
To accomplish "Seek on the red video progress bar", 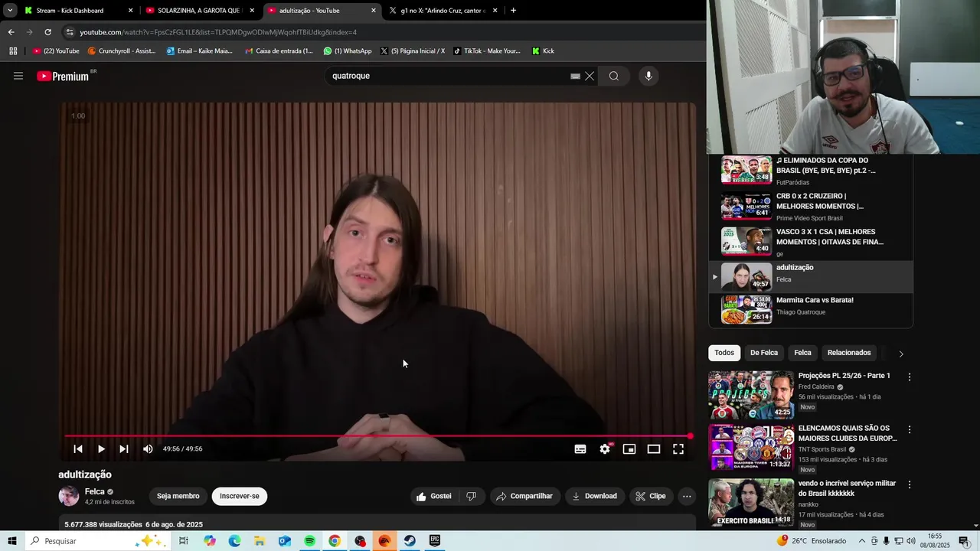I will (x=377, y=436).
